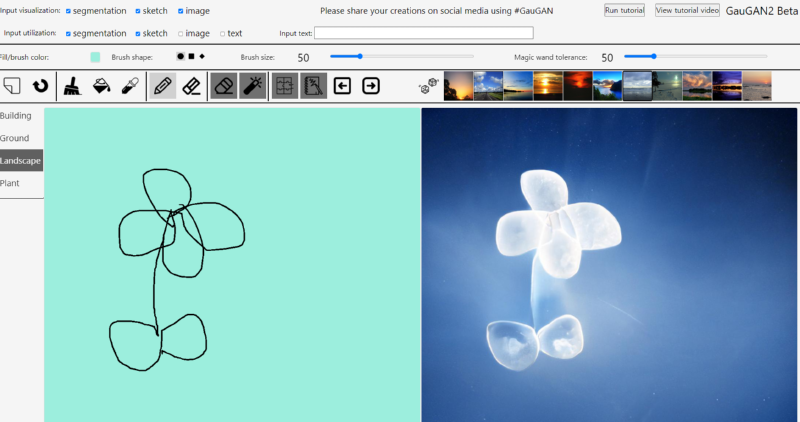
Task: Click the View tutorial video button
Action: pos(687,10)
